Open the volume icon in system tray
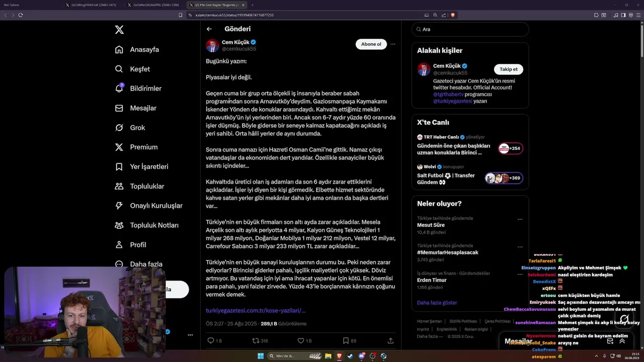This screenshot has width=644, height=362. (x=618, y=356)
